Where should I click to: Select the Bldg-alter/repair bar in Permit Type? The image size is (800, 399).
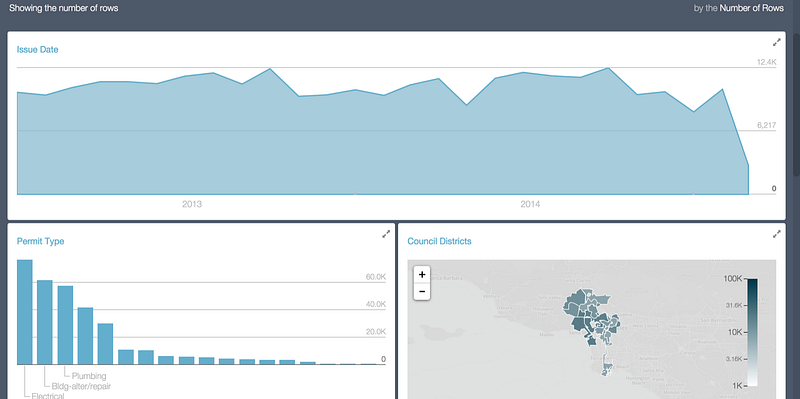pos(45,322)
